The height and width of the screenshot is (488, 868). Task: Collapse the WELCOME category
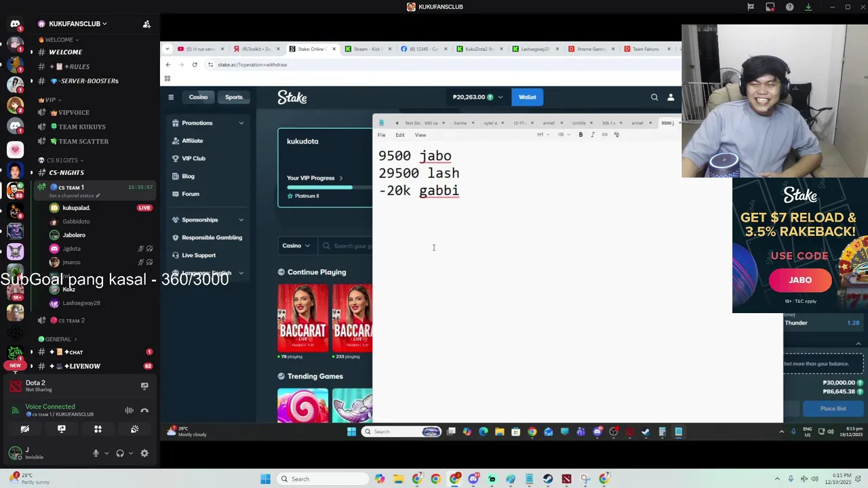click(x=59, y=40)
